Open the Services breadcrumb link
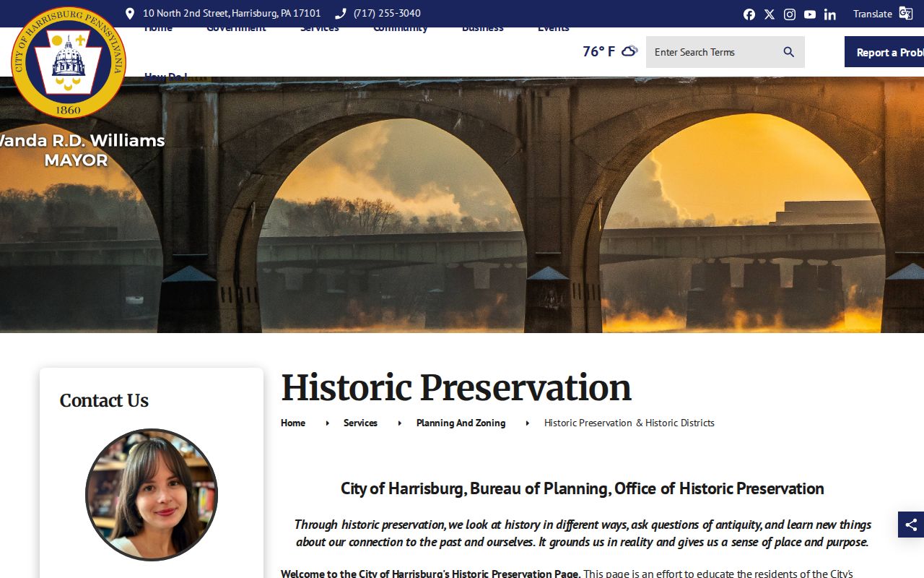Viewport: 924px width, 578px height. (360, 423)
